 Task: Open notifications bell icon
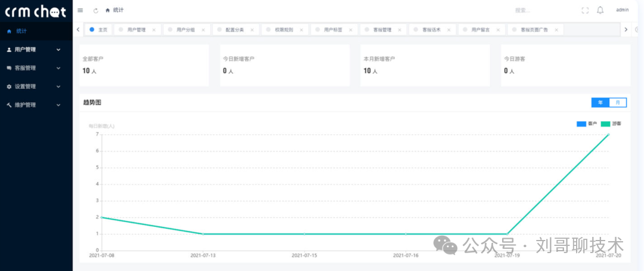coord(600,10)
